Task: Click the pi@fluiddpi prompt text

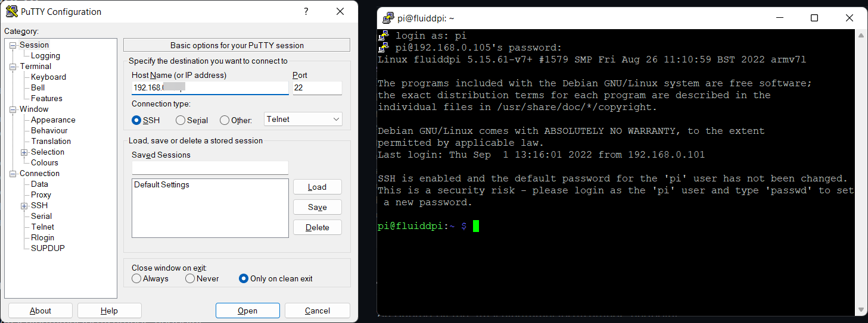Action: (x=422, y=226)
